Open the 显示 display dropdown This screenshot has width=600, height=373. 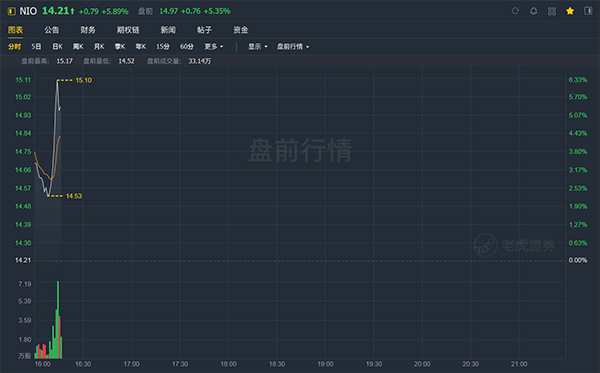click(x=258, y=47)
